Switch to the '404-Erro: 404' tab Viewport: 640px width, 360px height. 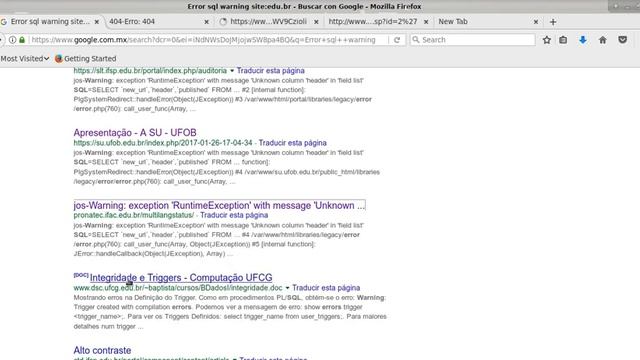click(159, 22)
